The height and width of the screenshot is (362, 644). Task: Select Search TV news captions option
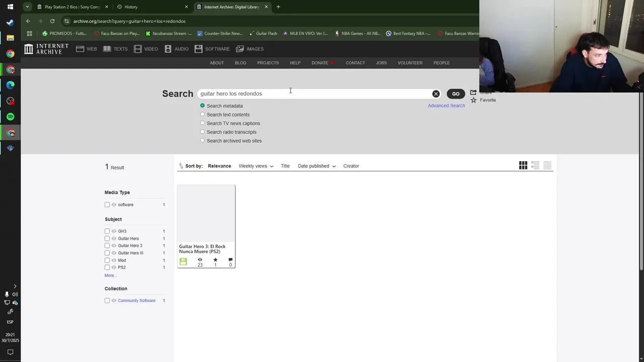[x=202, y=123]
